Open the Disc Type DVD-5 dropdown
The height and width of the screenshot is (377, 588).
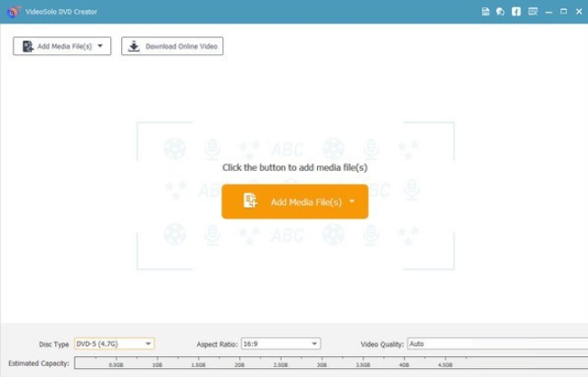coord(115,344)
